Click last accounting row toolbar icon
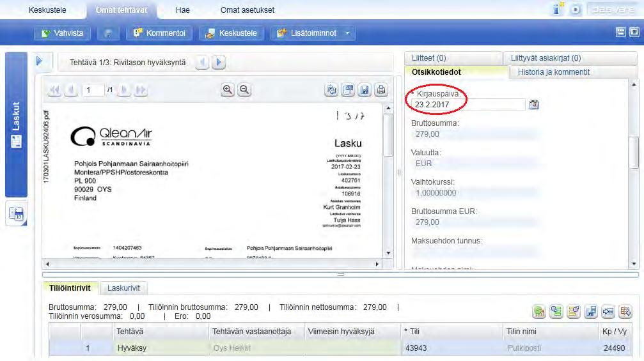Image resolution: width=644 pixels, height=361 pixels. [625, 312]
